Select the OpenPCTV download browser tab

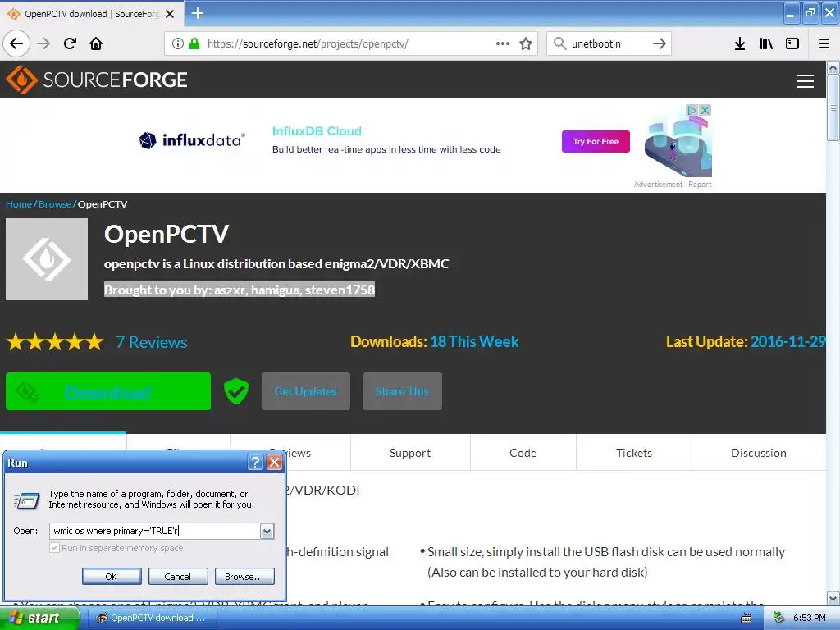[91, 14]
